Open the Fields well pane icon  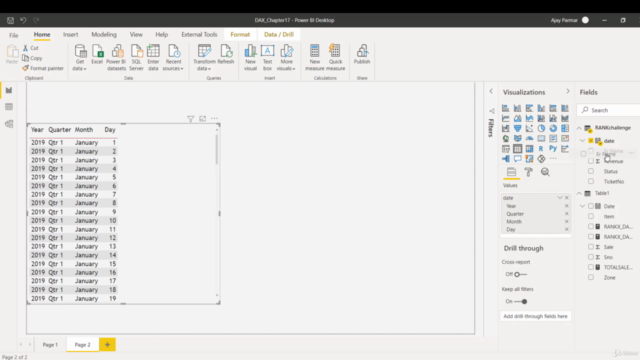pos(511,172)
